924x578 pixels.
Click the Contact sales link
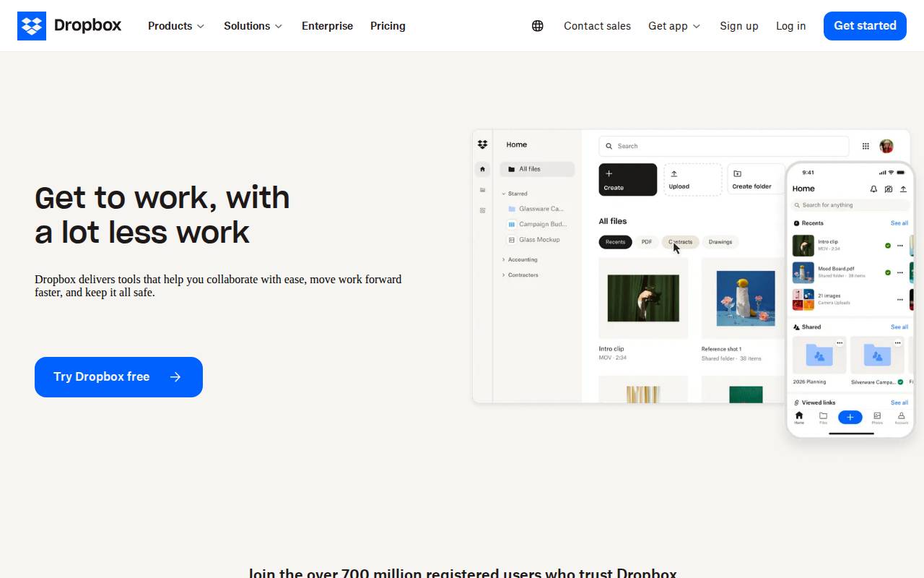point(597,26)
